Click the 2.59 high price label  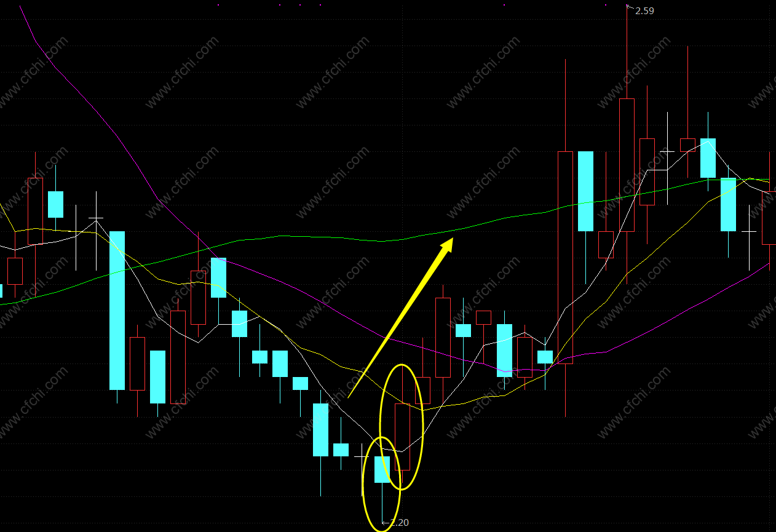644,10
